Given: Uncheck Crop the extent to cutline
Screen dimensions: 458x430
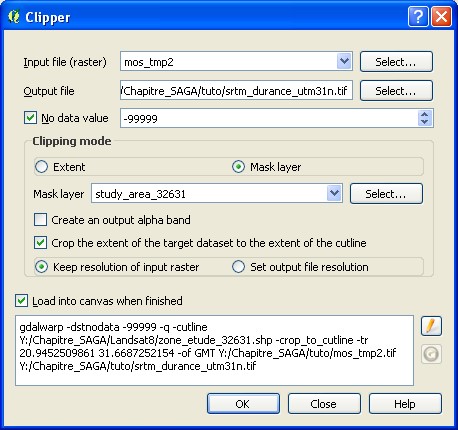Looking at the screenshot, I should [41, 243].
